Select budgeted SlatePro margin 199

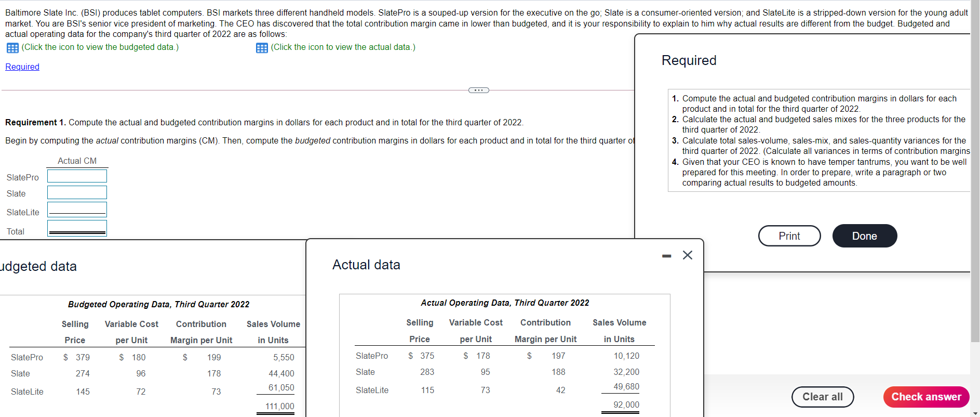(x=214, y=357)
